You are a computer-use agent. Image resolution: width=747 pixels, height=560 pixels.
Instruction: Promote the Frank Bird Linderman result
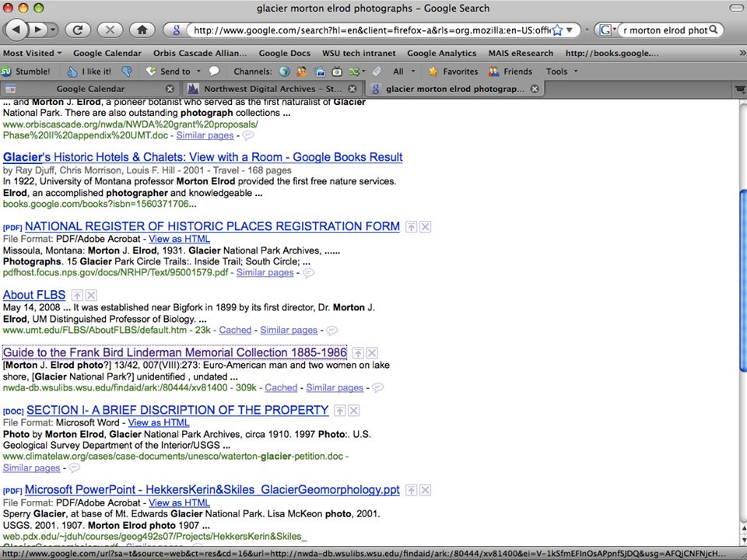click(358, 353)
